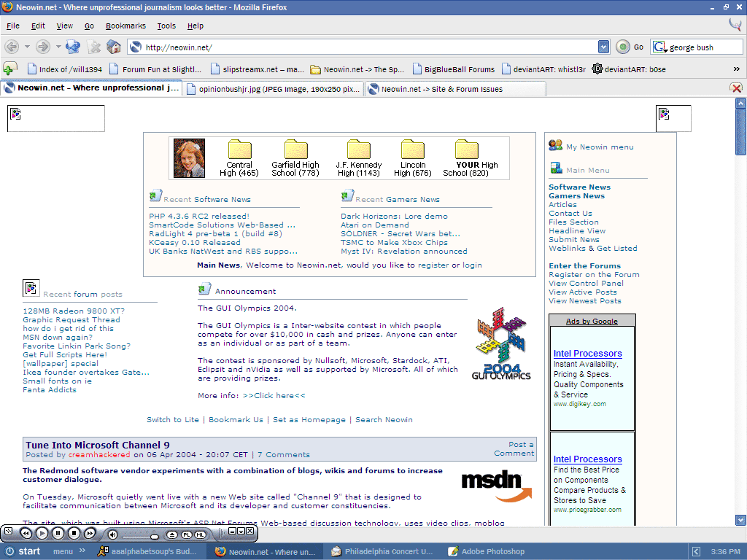Open the Back button history dropdown arrow
747x560 pixels.
[x=27, y=47]
